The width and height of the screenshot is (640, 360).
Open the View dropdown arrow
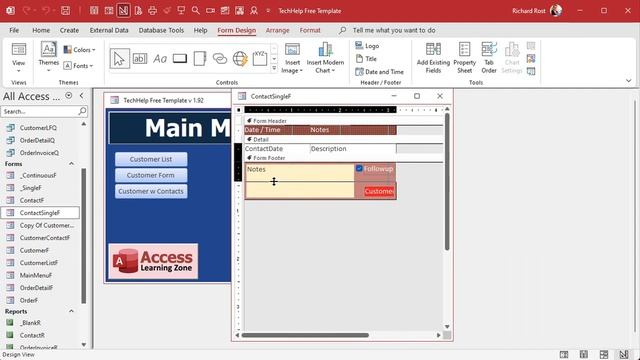coord(18,71)
